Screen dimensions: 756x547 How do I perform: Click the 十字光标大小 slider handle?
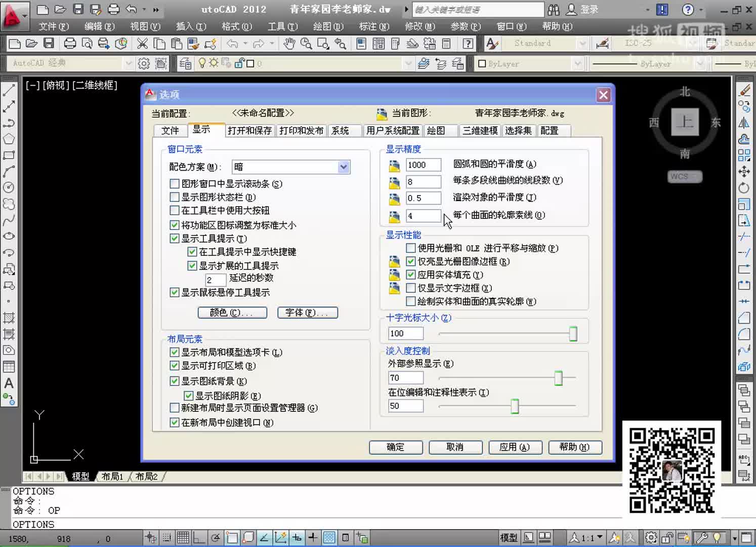pos(572,333)
